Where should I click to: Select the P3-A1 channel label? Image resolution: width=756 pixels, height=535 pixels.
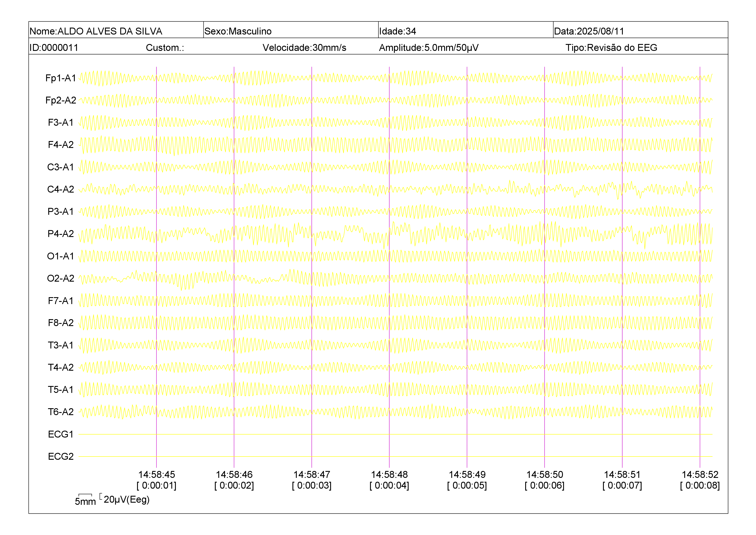(x=61, y=212)
